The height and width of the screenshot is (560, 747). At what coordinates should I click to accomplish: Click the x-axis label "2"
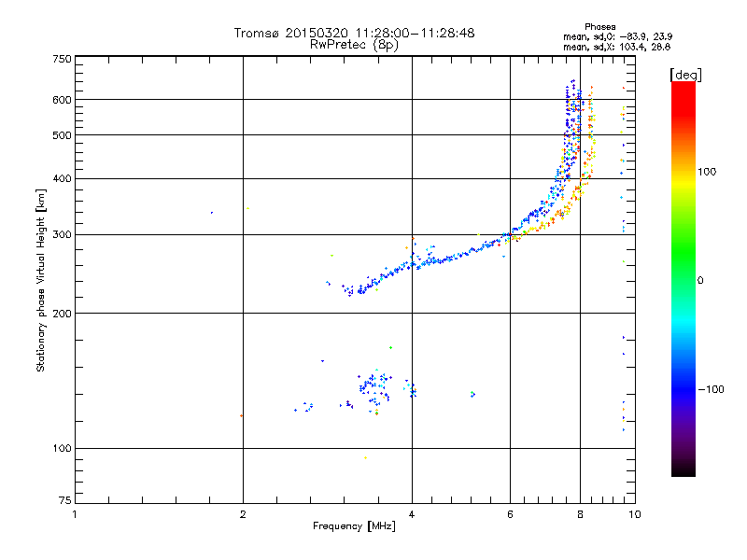(x=243, y=514)
